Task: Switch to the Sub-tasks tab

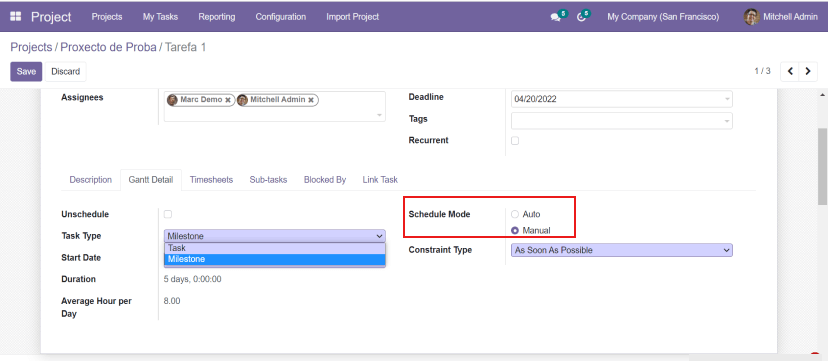Action: (268, 180)
